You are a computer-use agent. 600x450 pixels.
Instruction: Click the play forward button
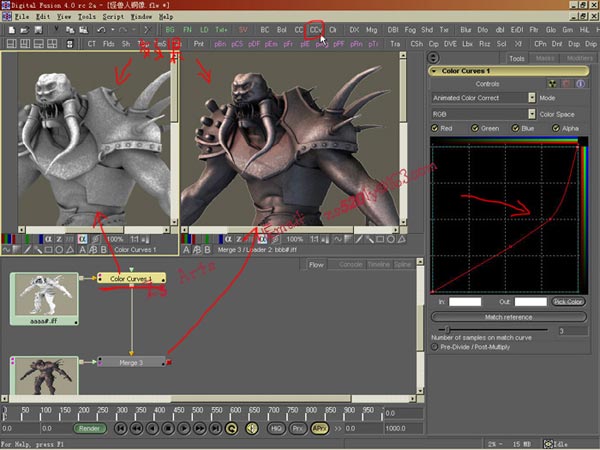click(x=184, y=429)
